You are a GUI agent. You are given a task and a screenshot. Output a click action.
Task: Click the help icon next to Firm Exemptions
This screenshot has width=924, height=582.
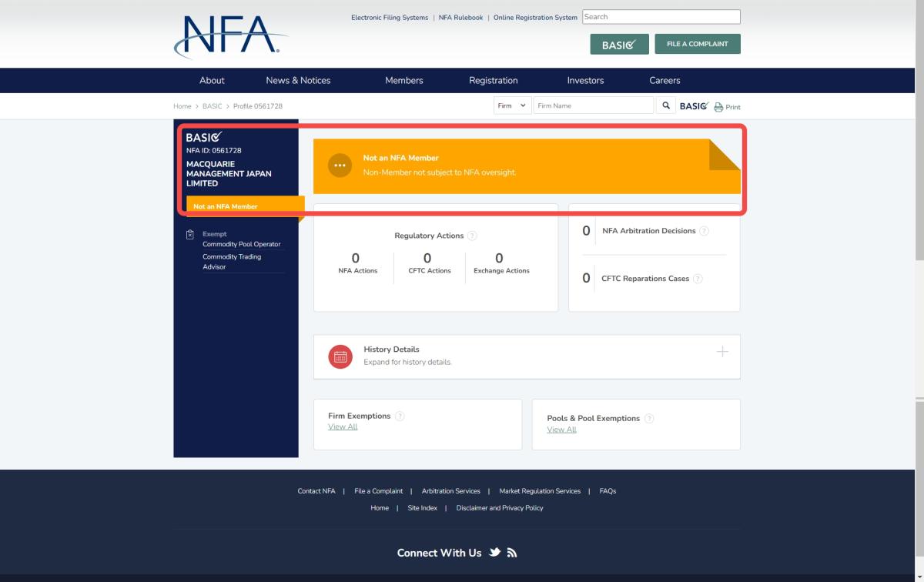click(x=400, y=416)
